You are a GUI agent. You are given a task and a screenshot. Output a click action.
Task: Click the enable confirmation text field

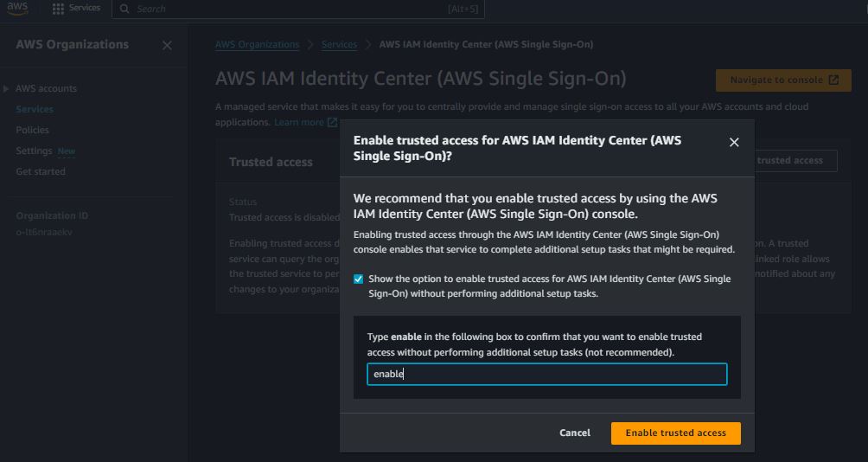point(546,374)
